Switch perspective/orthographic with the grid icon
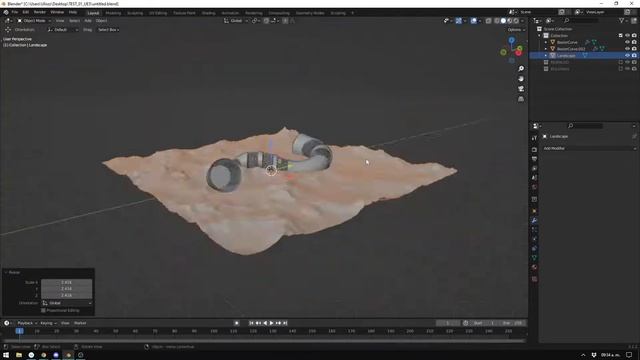Screen dimensions: 640x360 [x=521, y=99]
